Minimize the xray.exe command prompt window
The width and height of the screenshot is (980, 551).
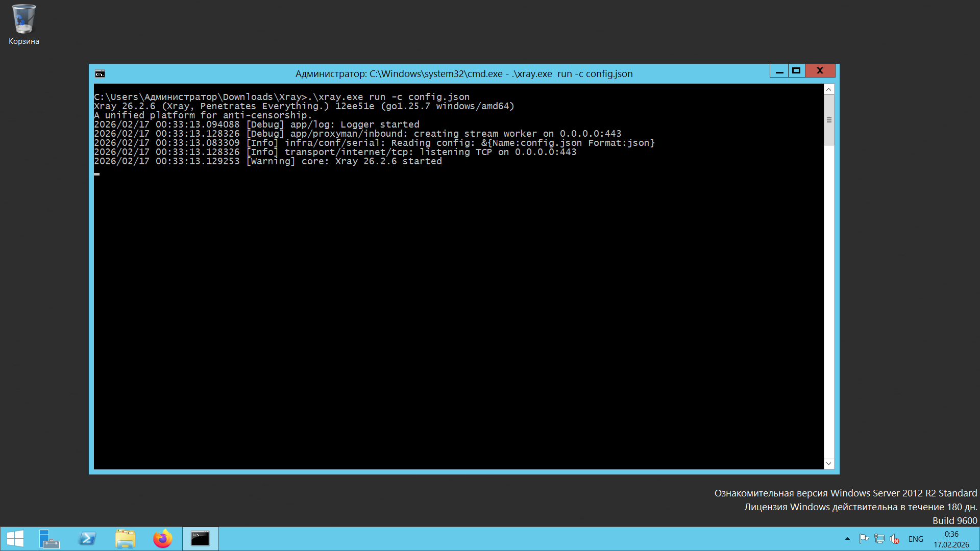[779, 71]
